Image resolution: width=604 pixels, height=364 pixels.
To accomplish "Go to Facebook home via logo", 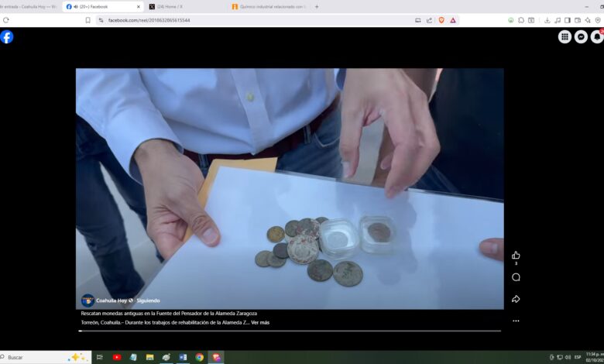I will tap(7, 36).
